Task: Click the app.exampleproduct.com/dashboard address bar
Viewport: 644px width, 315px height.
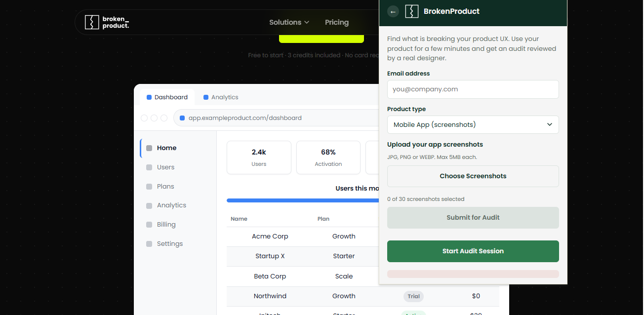Action: click(277, 118)
